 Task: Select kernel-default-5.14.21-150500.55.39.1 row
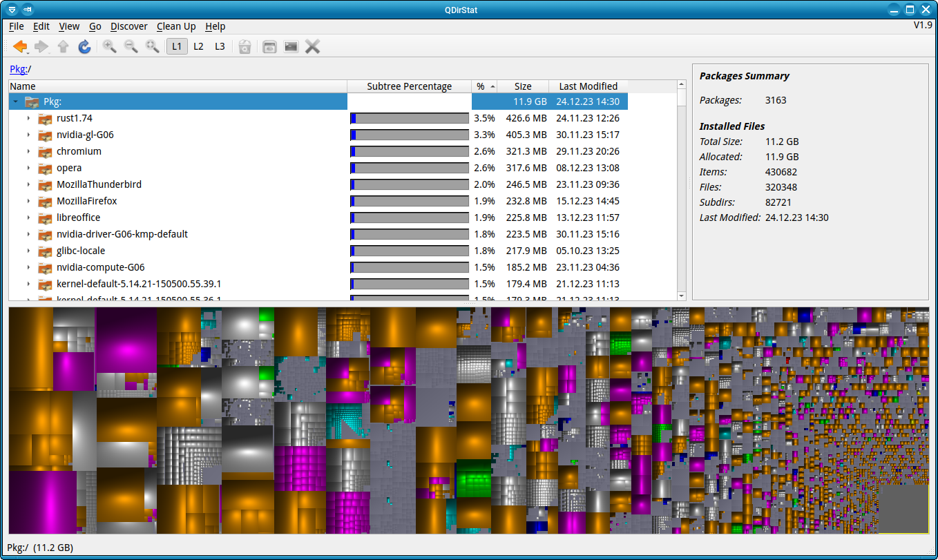318,284
